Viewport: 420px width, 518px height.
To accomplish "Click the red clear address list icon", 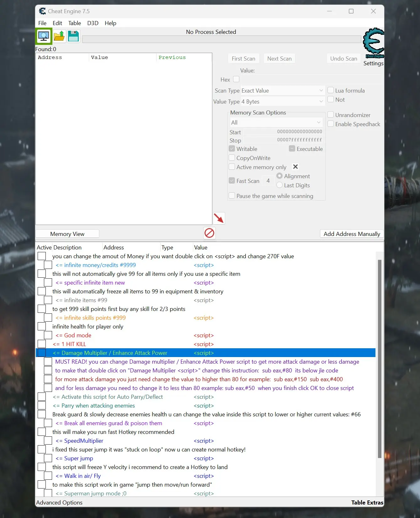I will [x=209, y=233].
